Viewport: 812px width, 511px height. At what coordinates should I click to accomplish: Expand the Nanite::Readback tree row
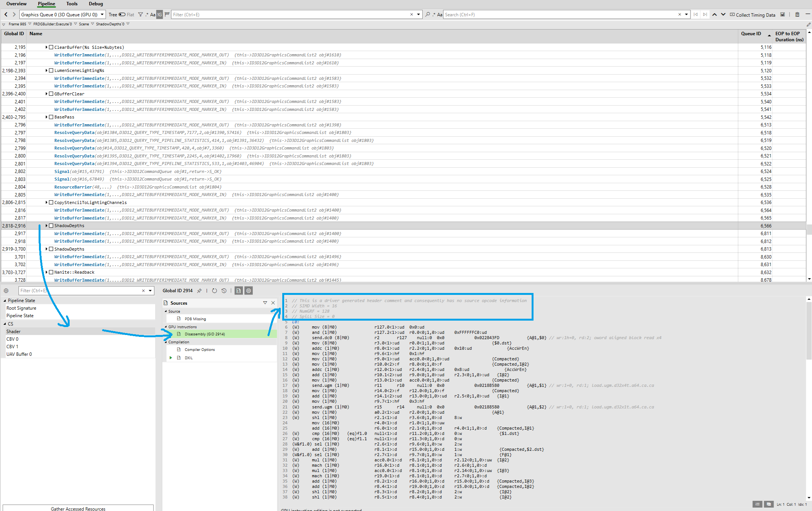coord(47,272)
